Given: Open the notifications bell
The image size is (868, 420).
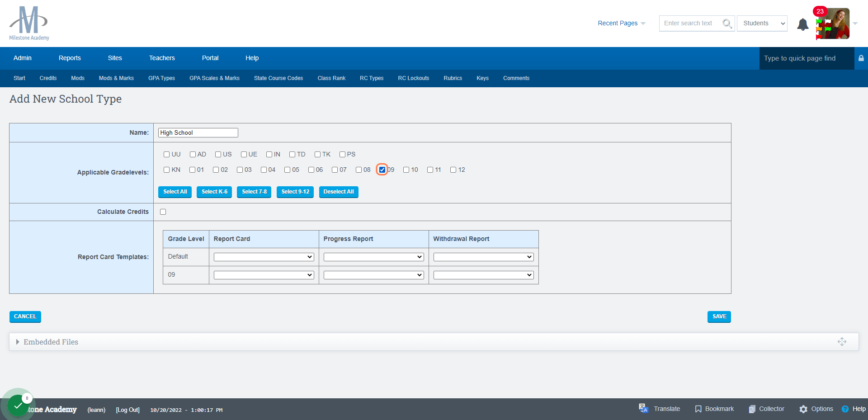Looking at the screenshot, I should (x=803, y=24).
